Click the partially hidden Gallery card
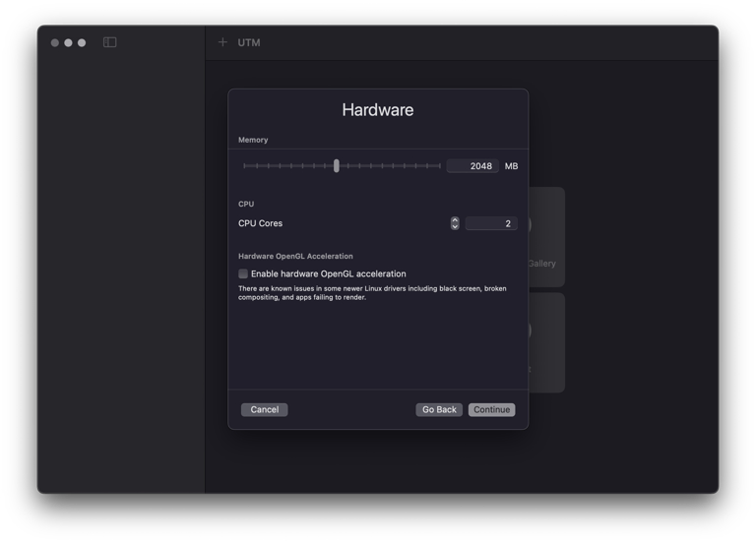 [546, 236]
